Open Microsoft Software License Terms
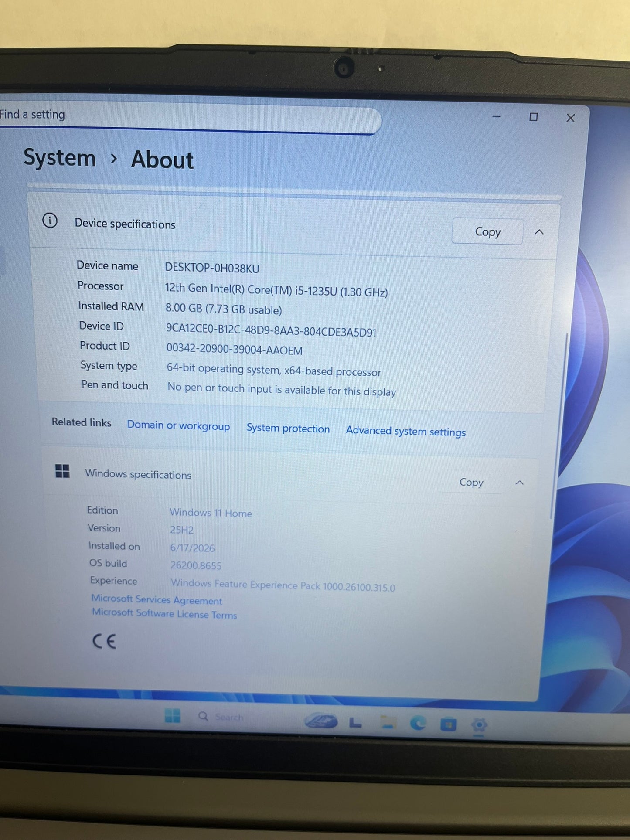The image size is (630, 840). [164, 614]
